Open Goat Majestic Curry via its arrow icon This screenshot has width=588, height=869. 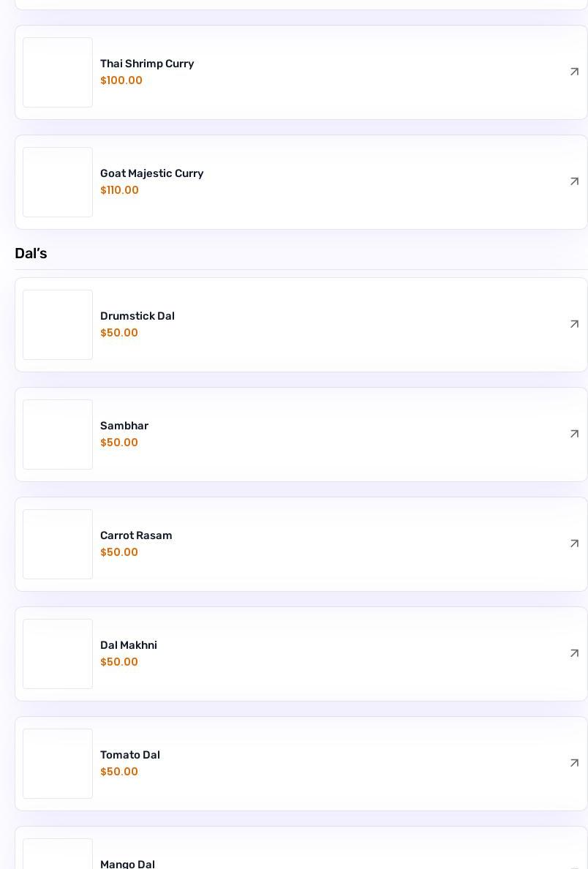point(574,181)
